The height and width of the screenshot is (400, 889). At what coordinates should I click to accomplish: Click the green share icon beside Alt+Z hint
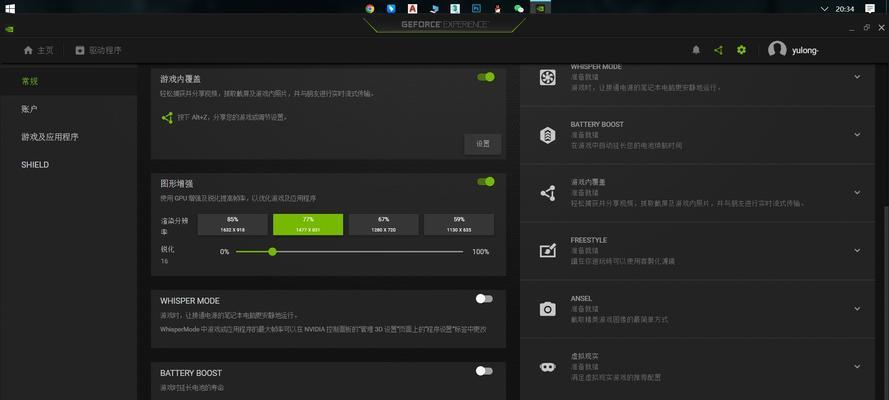coord(167,118)
